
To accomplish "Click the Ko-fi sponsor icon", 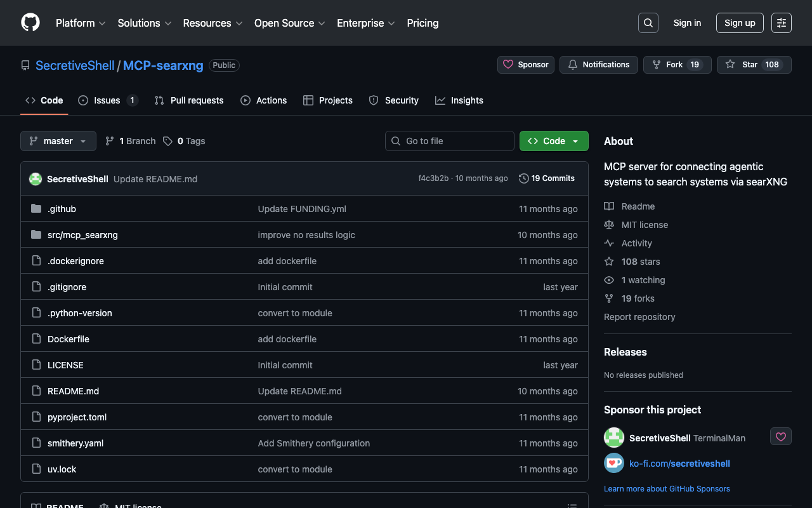I will (613, 464).
